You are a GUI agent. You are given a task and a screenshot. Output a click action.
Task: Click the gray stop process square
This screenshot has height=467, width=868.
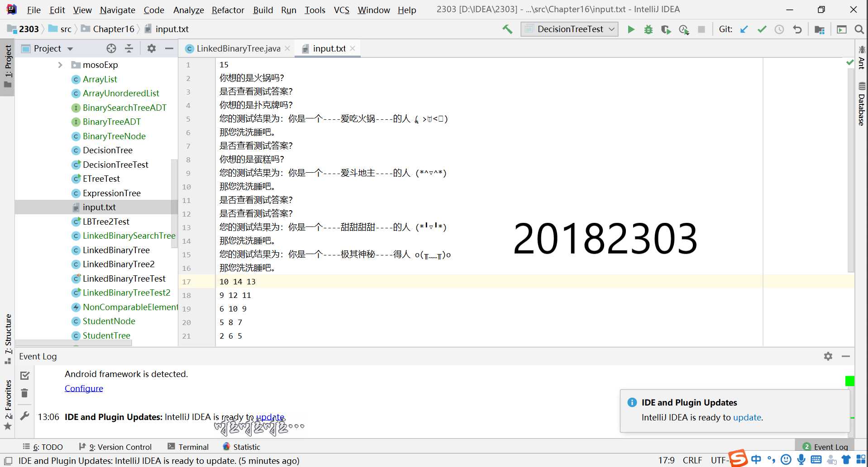pyautogui.click(x=701, y=29)
